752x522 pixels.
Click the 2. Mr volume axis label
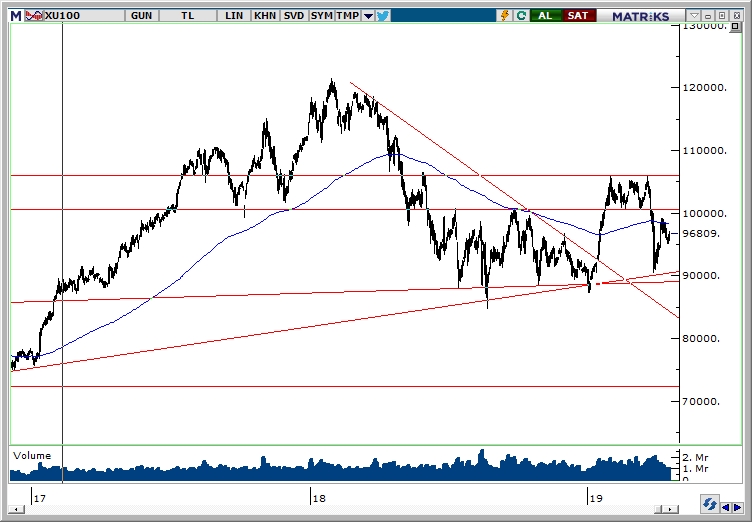coord(696,457)
